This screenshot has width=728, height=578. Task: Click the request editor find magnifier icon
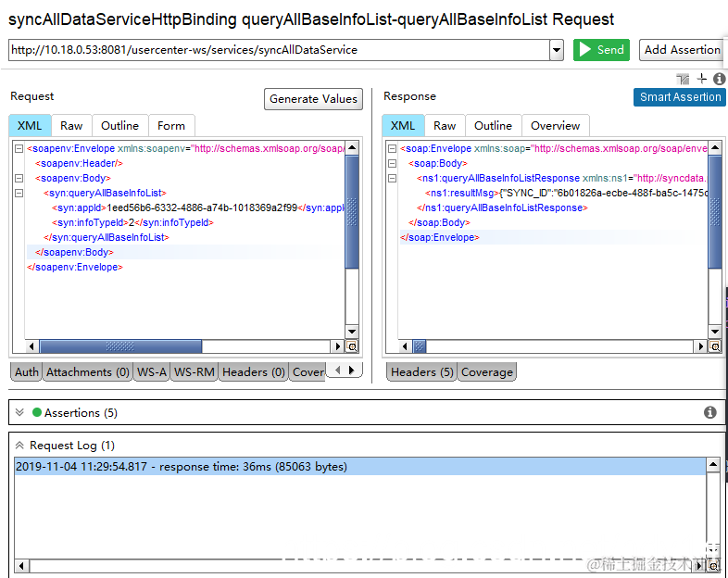tap(352, 346)
